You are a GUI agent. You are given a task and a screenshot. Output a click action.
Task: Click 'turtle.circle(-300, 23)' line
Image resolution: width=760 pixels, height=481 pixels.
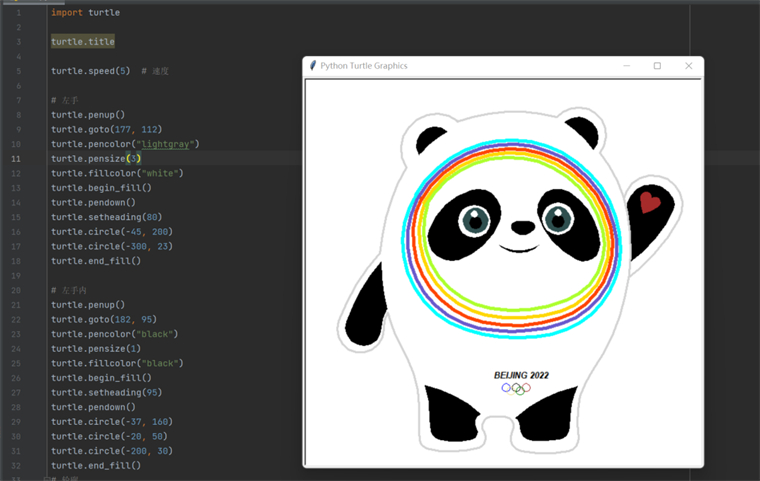(x=112, y=246)
